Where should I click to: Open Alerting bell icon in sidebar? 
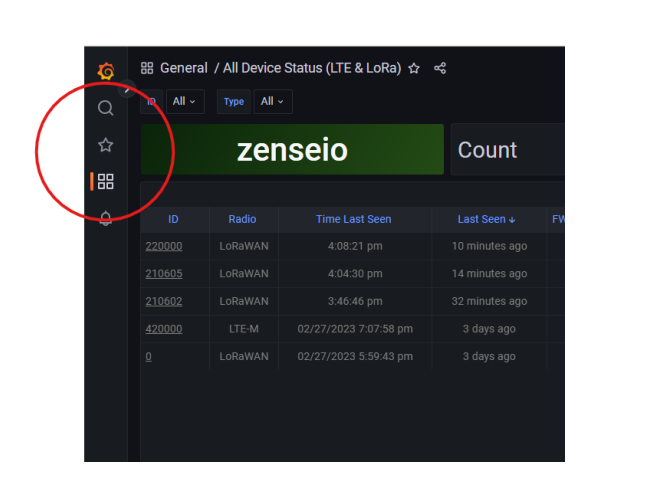106,219
